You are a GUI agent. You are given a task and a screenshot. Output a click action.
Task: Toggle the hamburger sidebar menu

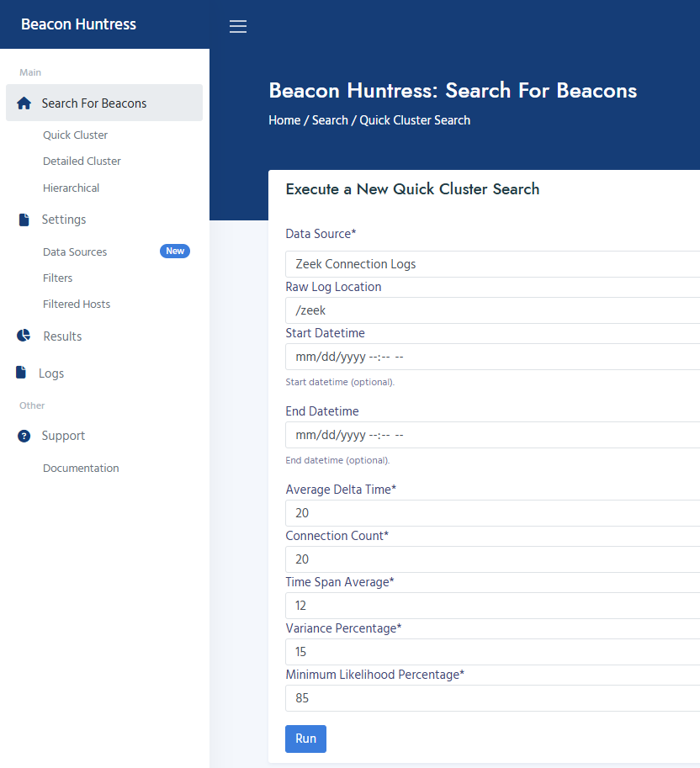click(238, 26)
